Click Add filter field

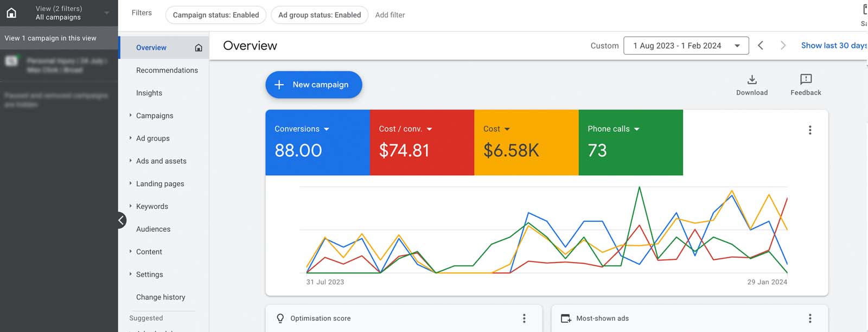pyautogui.click(x=390, y=15)
